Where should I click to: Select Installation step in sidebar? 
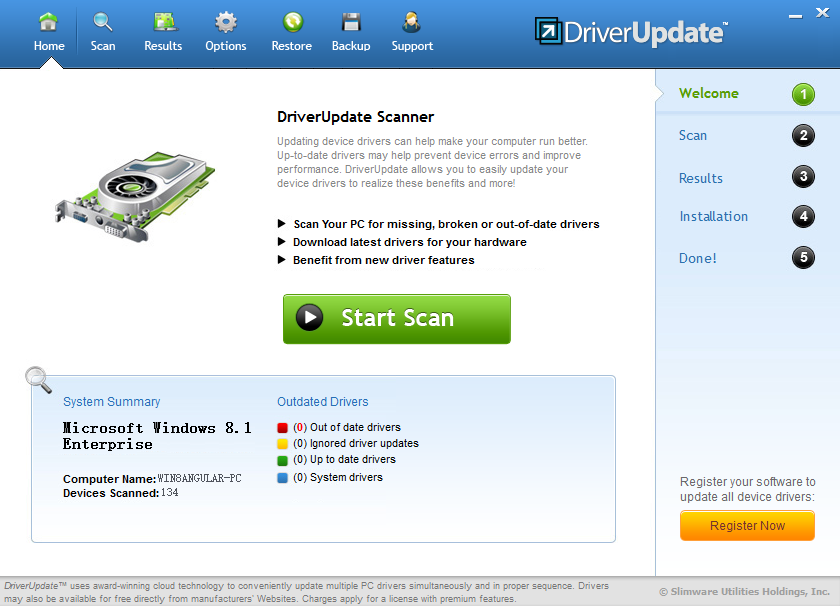point(714,216)
